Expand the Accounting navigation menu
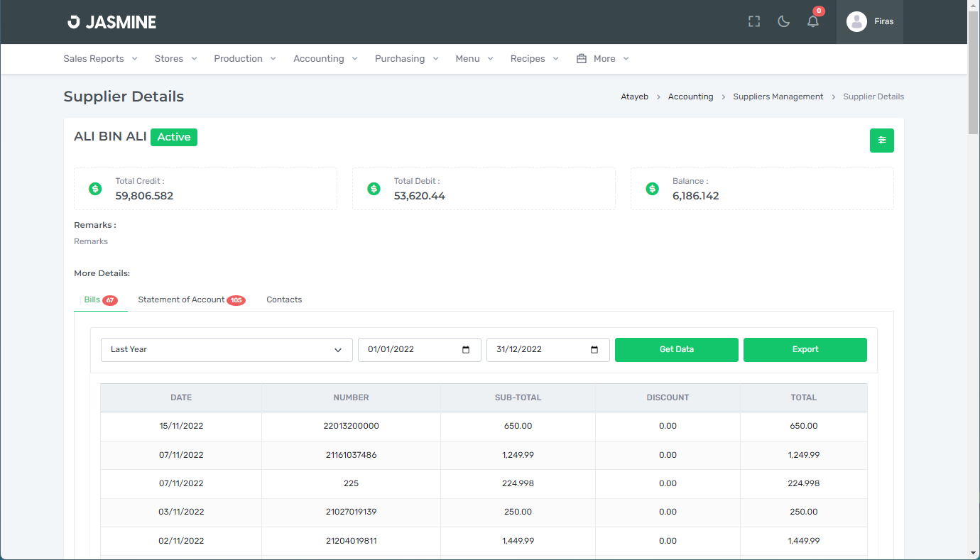 coord(325,59)
